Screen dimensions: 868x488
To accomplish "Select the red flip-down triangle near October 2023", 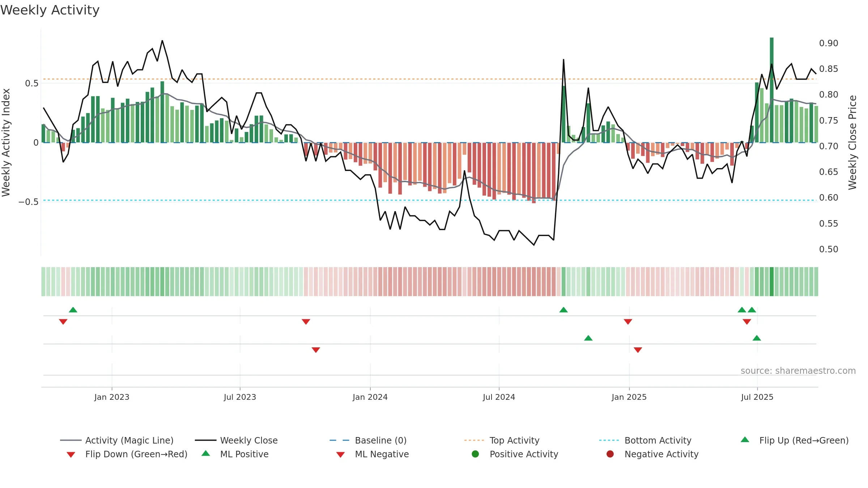I will (x=306, y=322).
